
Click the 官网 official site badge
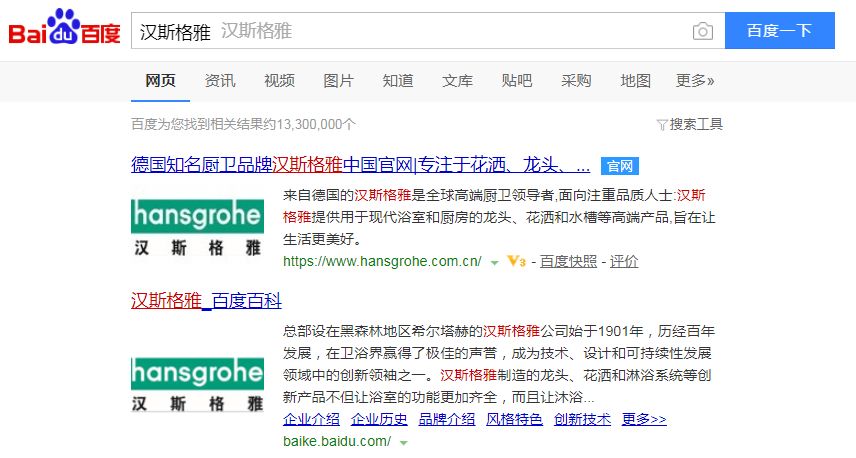[x=620, y=166]
